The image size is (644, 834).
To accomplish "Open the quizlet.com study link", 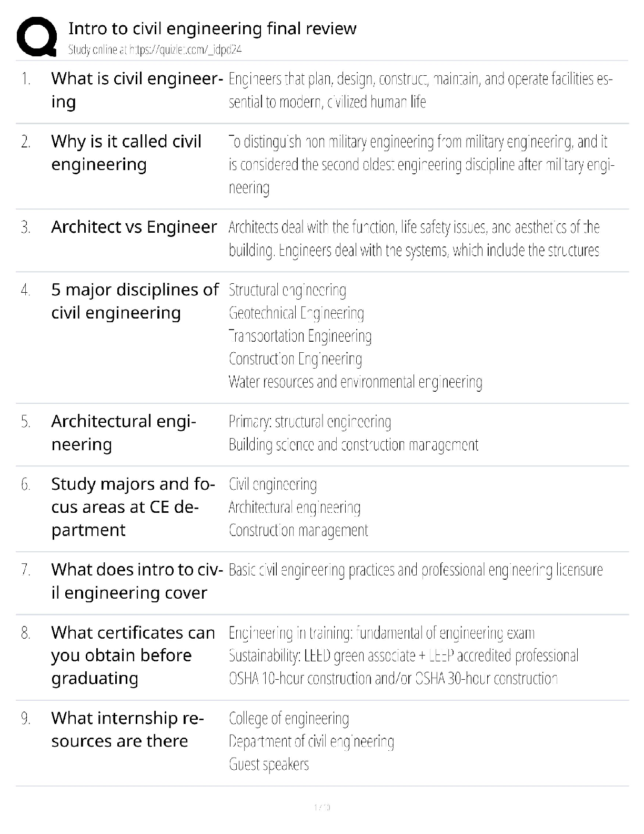I will 155,50.
